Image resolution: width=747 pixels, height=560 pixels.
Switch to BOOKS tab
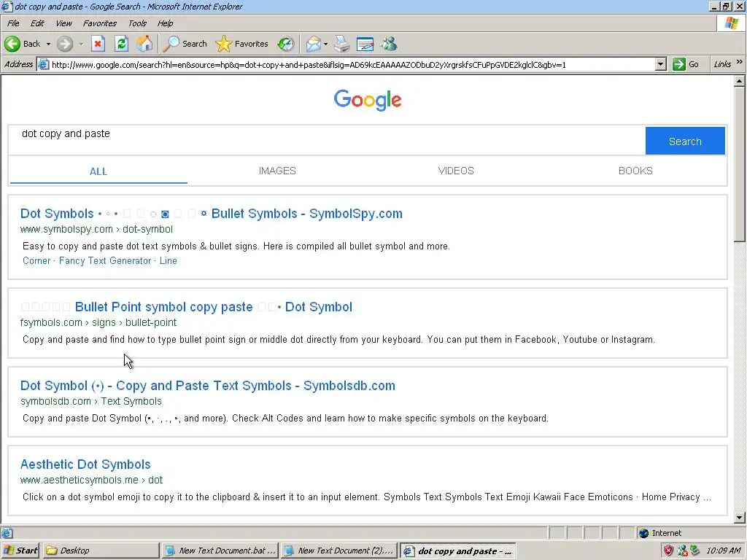[635, 171]
